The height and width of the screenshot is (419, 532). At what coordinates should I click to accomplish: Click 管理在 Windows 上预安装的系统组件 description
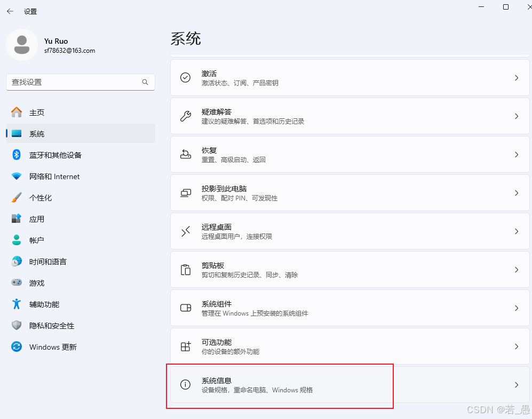[x=255, y=313]
